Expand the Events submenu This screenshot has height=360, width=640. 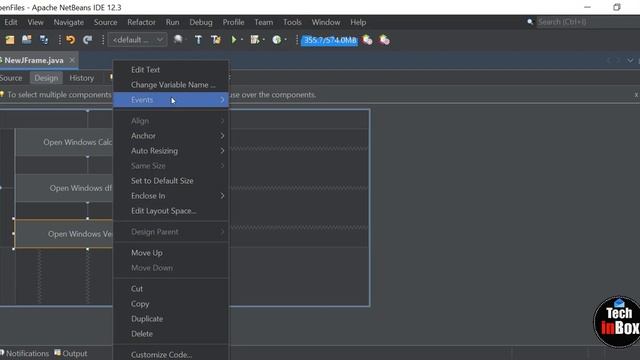[171, 100]
